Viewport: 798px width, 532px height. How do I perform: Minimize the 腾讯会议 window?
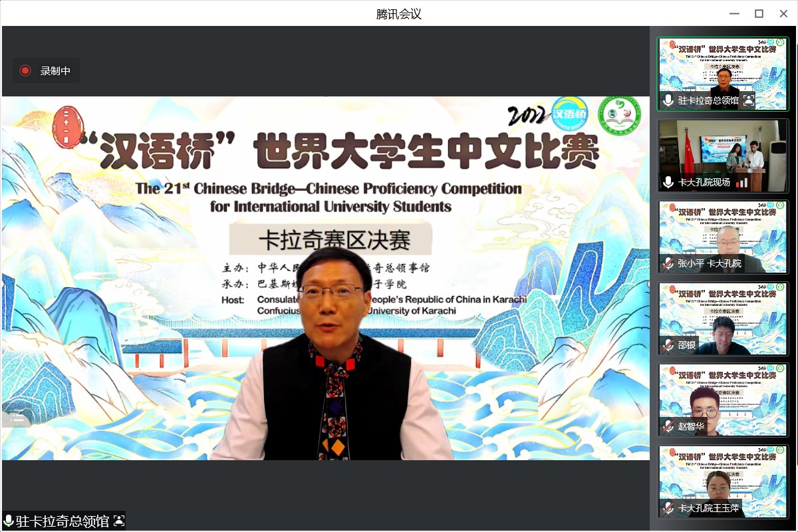pyautogui.click(x=734, y=13)
